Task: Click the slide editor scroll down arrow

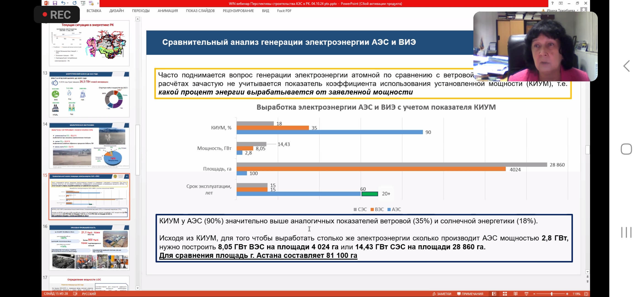Action: (x=588, y=272)
